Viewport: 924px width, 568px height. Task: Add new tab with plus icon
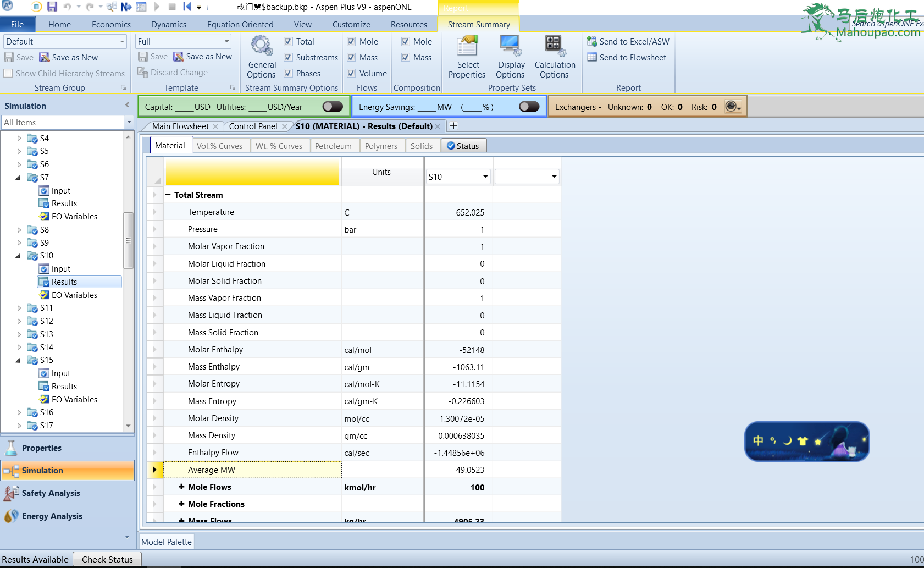click(x=453, y=126)
